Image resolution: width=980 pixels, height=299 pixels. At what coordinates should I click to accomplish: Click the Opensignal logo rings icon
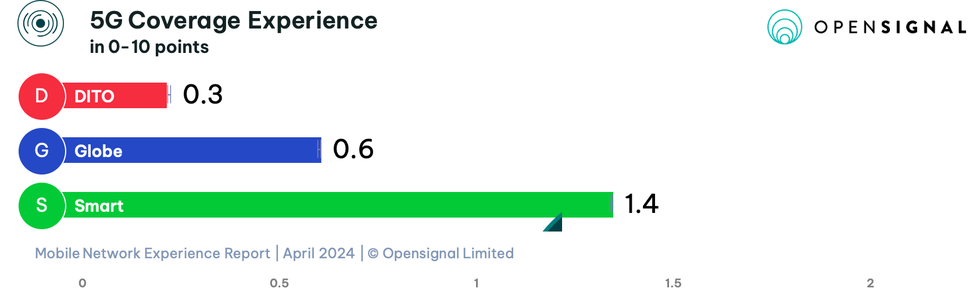tap(785, 27)
